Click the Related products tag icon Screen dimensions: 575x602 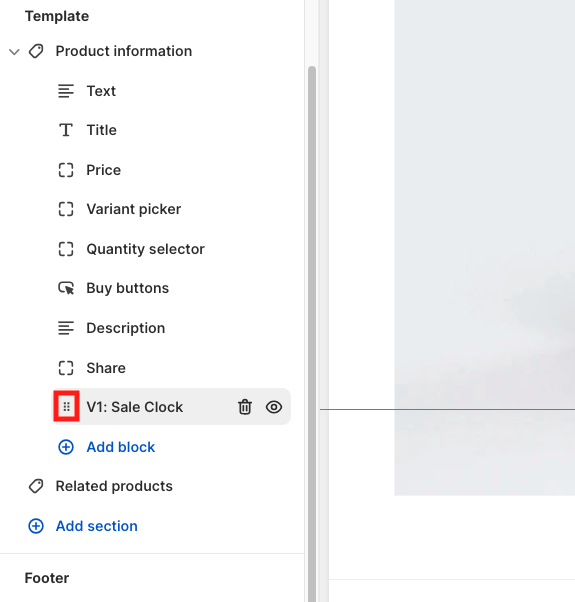36,486
